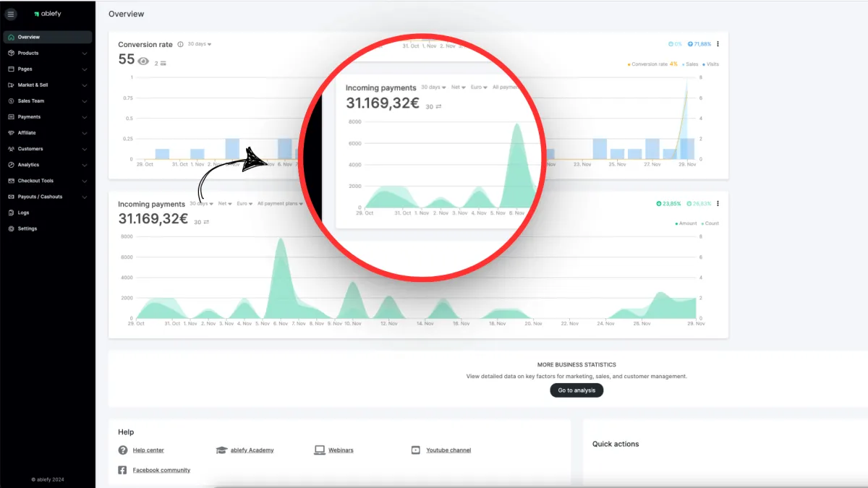This screenshot has width=868, height=488.
Task: Click the 55 visits value
Action: tap(127, 60)
